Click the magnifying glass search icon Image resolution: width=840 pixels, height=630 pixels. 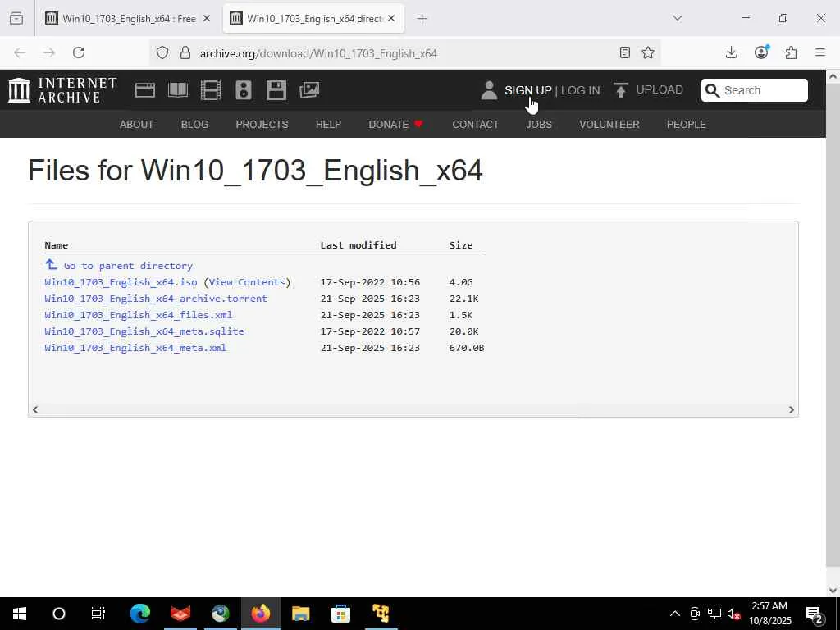(x=713, y=90)
